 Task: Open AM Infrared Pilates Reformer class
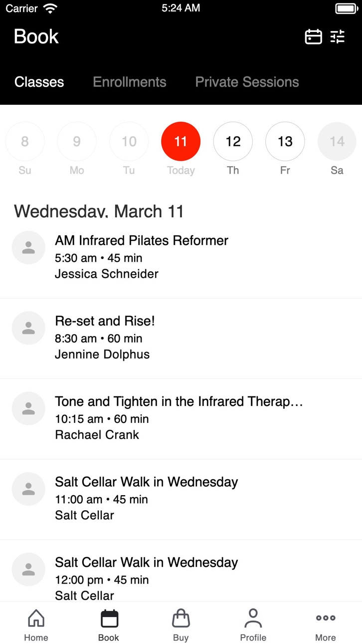pos(181,258)
